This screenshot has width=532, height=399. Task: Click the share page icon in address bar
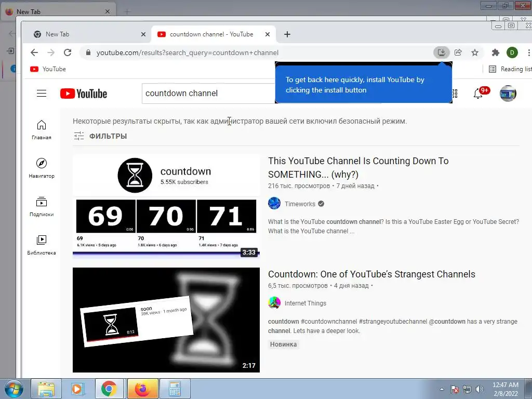coord(458,52)
